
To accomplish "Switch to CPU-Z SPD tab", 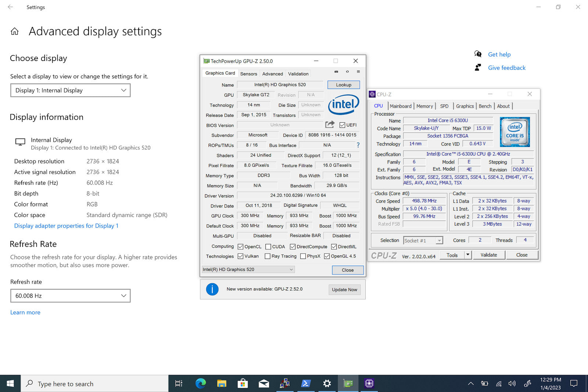I will (x=444, y=106).
